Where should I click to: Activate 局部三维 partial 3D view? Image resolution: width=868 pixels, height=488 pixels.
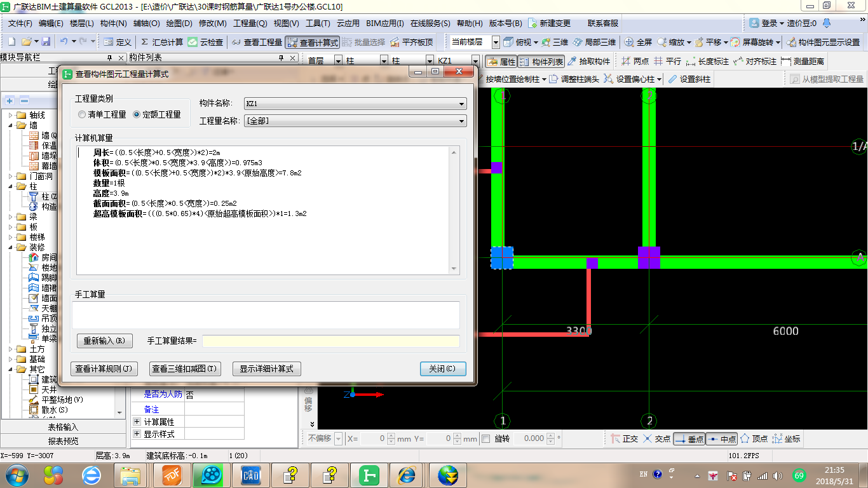[594, 42]
